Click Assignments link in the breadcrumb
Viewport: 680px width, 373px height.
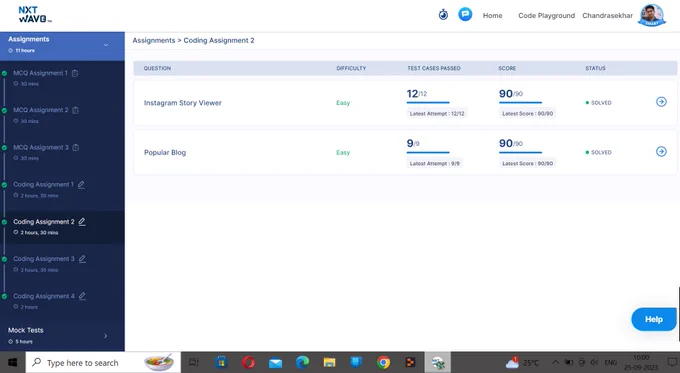pyautogui.click(x=154, y=40)
